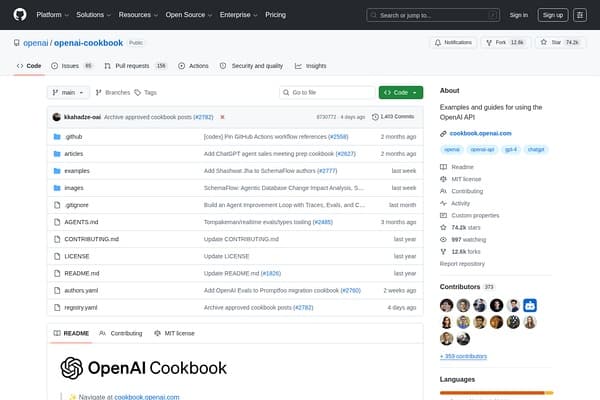Screen dimensions: 600x400
Task: Open the openai owner link
Action: (36, 43)
